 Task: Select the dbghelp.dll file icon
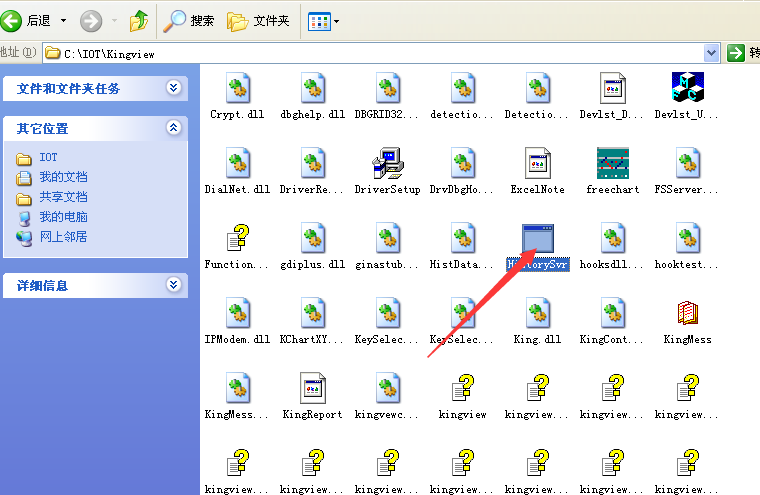pos(313,88)
